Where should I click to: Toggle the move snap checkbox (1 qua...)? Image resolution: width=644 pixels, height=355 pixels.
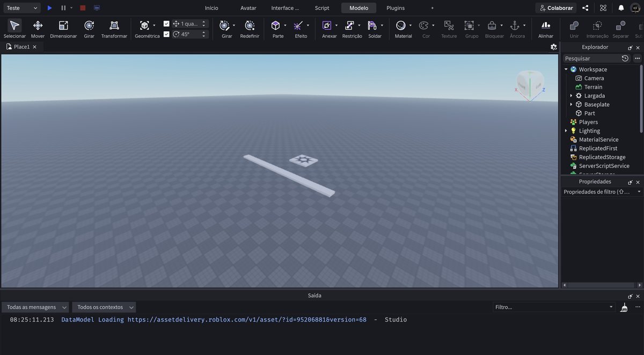(x=166, y=24)
